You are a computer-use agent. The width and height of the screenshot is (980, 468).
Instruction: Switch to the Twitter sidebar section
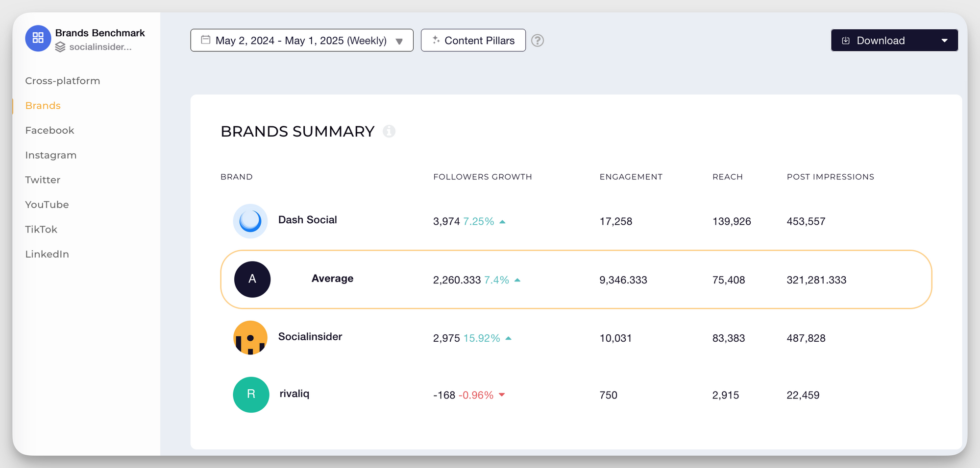[43, 180]
